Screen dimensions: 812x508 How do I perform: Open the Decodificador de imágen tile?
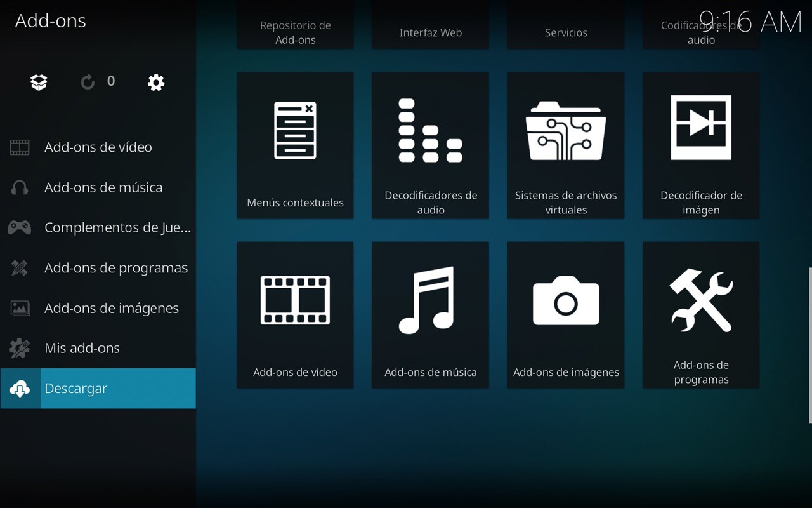click(700, 145)
